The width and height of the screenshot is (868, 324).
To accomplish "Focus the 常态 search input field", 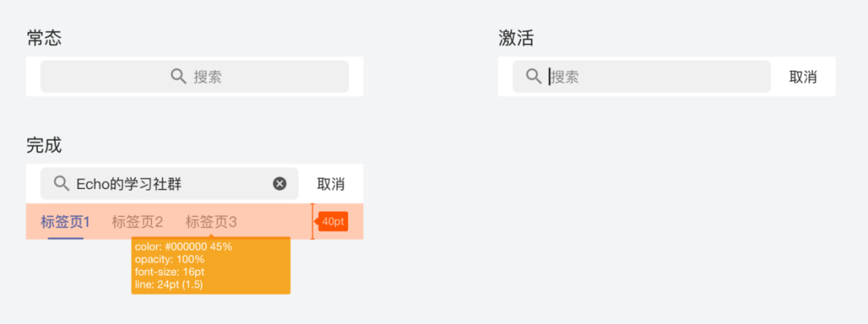I will click(x=194, y=76).
